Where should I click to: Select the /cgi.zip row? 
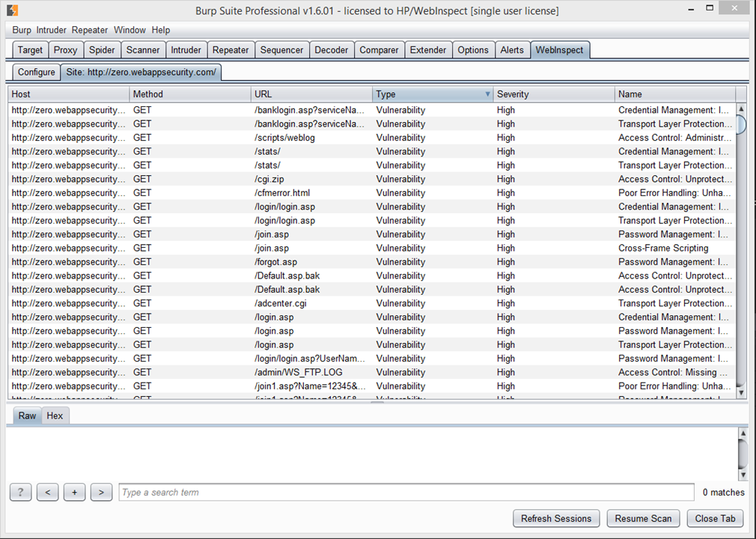372,180
